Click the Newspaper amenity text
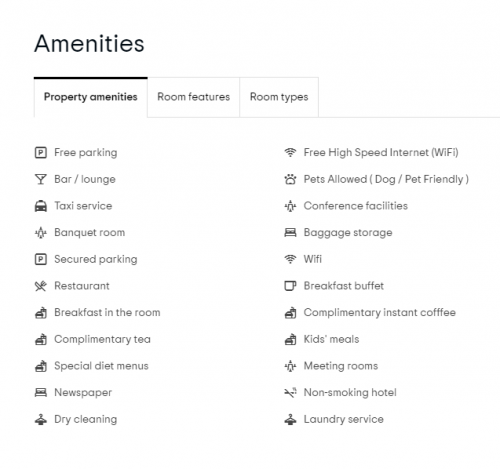 click(x=83, y=393)
